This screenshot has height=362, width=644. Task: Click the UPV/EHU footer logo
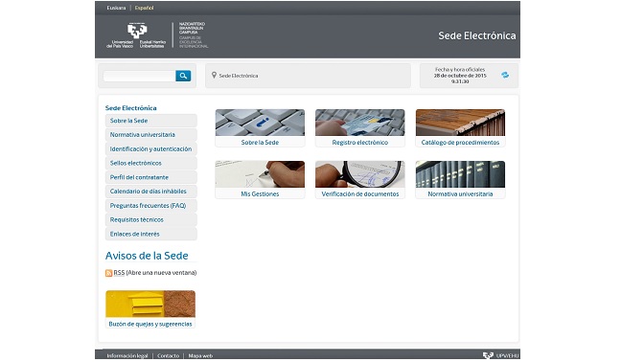coord(500,355)
